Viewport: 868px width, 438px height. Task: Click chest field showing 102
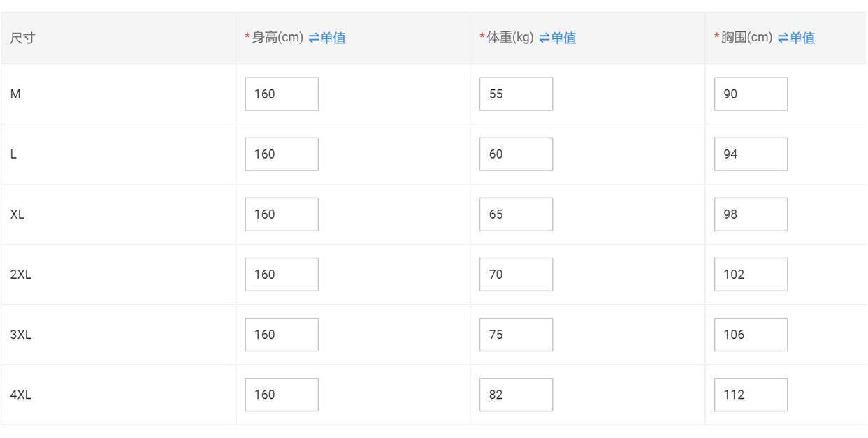pos(751,274)
